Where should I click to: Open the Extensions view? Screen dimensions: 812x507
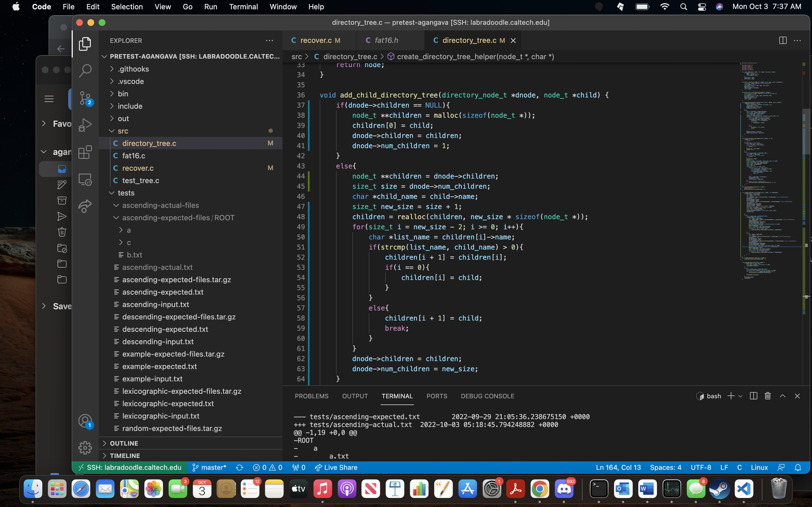pyautogui.click(x=85, y=152)
